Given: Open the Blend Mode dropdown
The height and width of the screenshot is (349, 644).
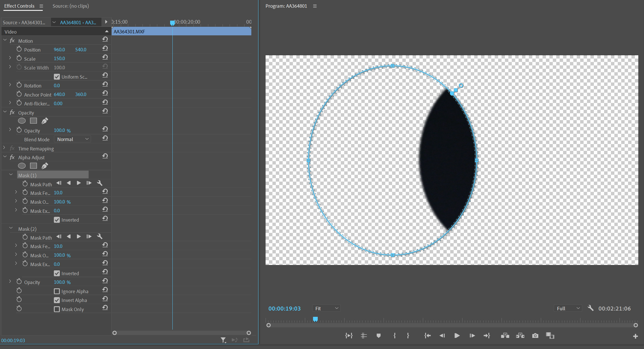Looking at the screenshot, I should (72, 139).
